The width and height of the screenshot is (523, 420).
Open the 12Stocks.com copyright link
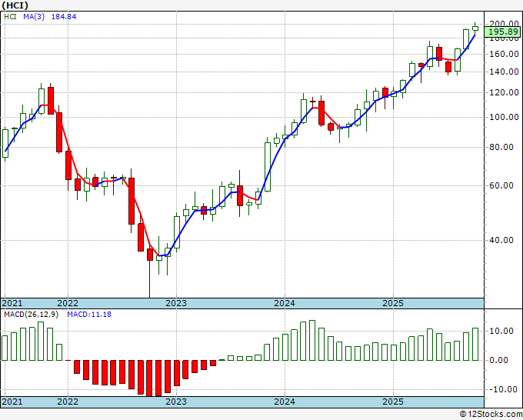click(491, 415)
